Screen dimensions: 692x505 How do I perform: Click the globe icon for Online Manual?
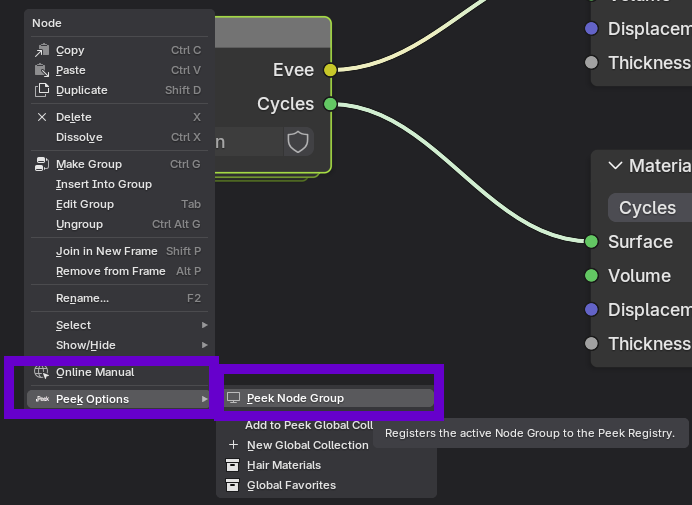[42, 372]
